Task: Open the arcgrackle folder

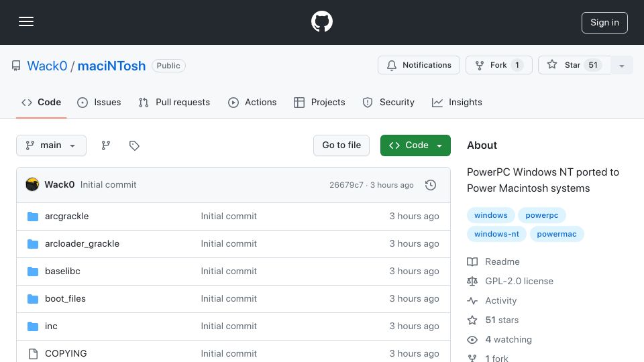Action: [x=66, y=217]
